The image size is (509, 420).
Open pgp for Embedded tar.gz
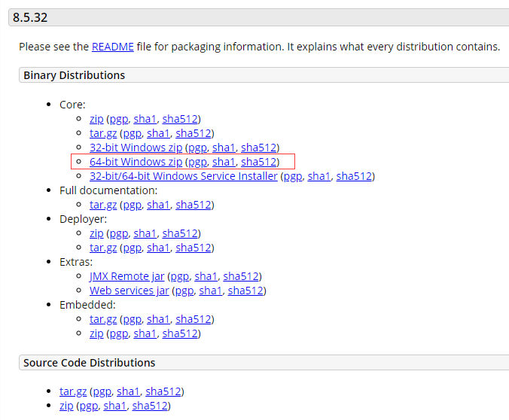click(132, 319)
